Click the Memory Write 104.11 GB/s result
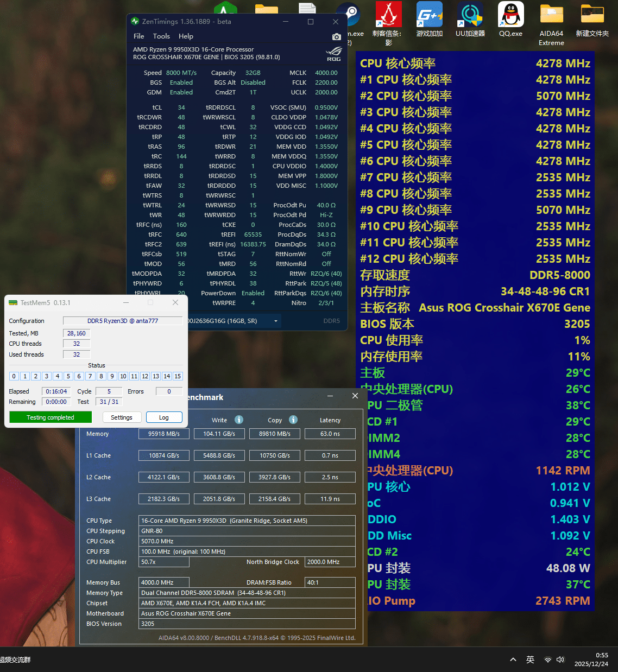 pos(219,434)
